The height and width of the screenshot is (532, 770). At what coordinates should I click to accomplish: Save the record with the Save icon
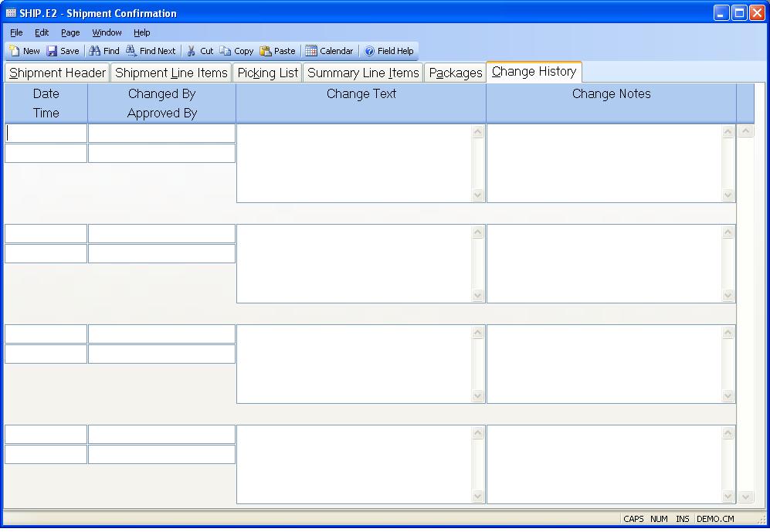pyautogui.click(x=53, y=51)
